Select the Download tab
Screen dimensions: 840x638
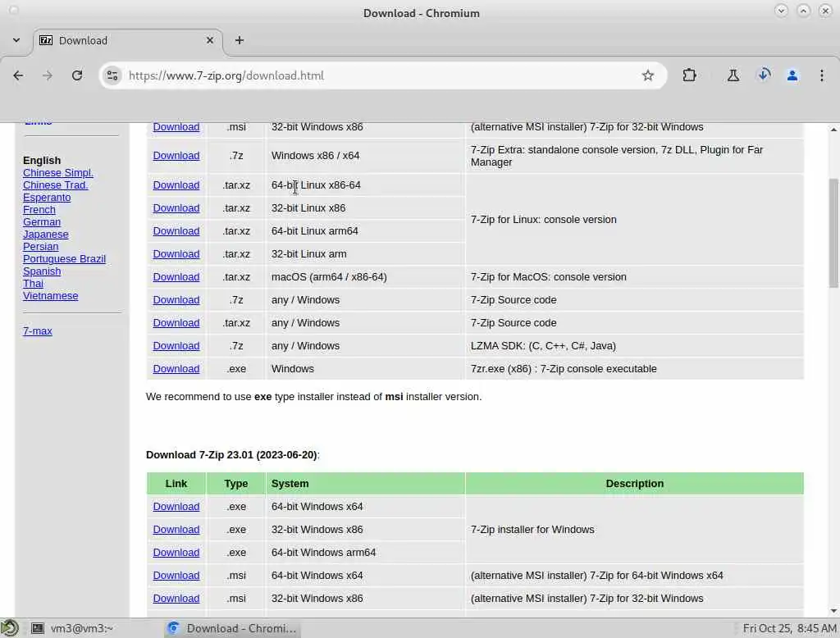point(127,41)
